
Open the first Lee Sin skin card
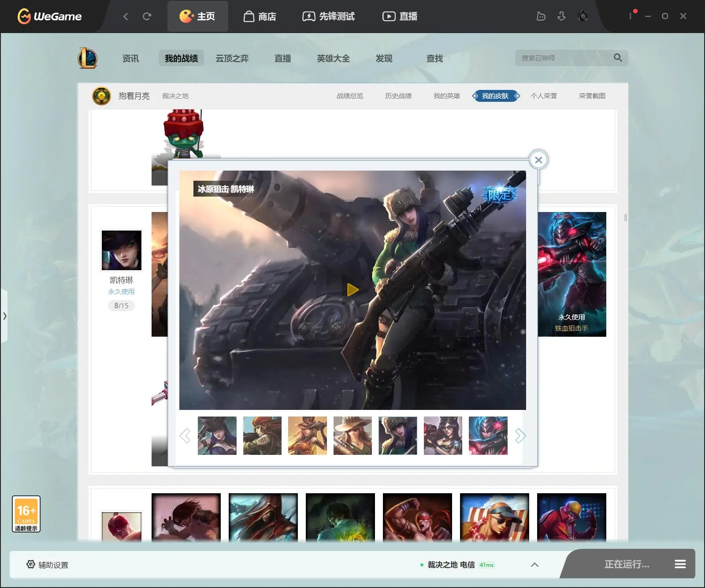click(186, 517)
